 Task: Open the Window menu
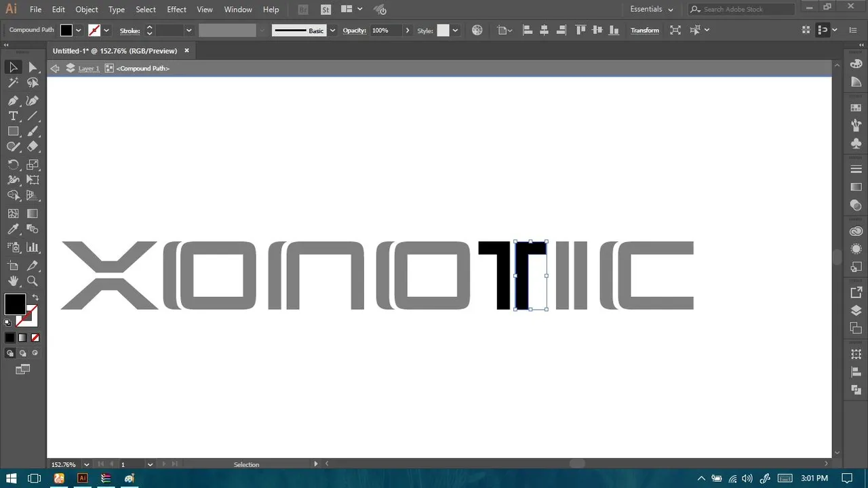[x=238, y=9]
